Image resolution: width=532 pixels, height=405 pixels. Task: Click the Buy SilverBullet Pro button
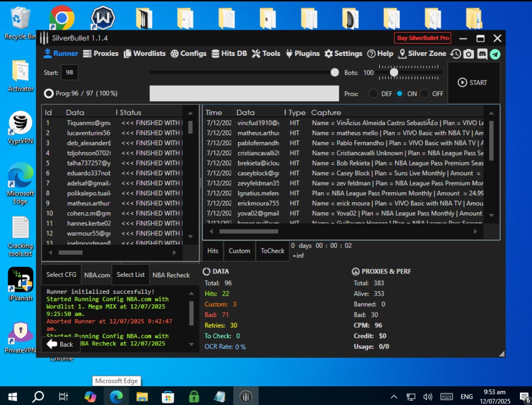pyautogui.click(x=423, y=38)
